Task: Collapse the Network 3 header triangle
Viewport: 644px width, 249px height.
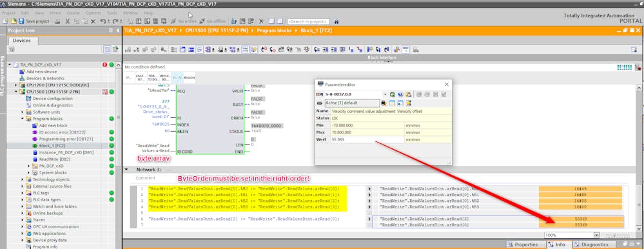Action: (x=126, y=169)
